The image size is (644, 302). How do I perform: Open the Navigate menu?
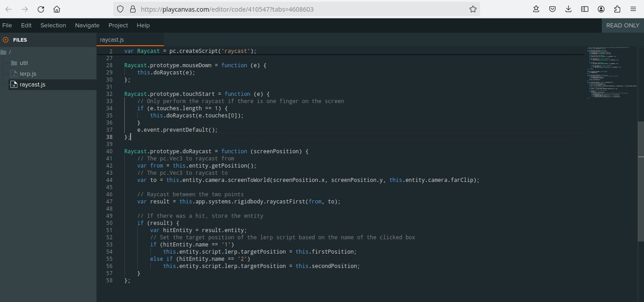point(87,25)
